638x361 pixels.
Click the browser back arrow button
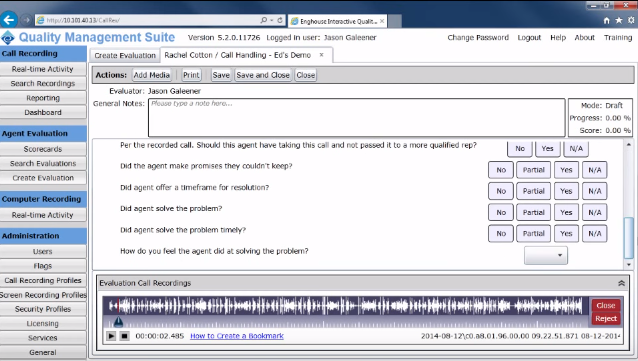click(9, 20)
